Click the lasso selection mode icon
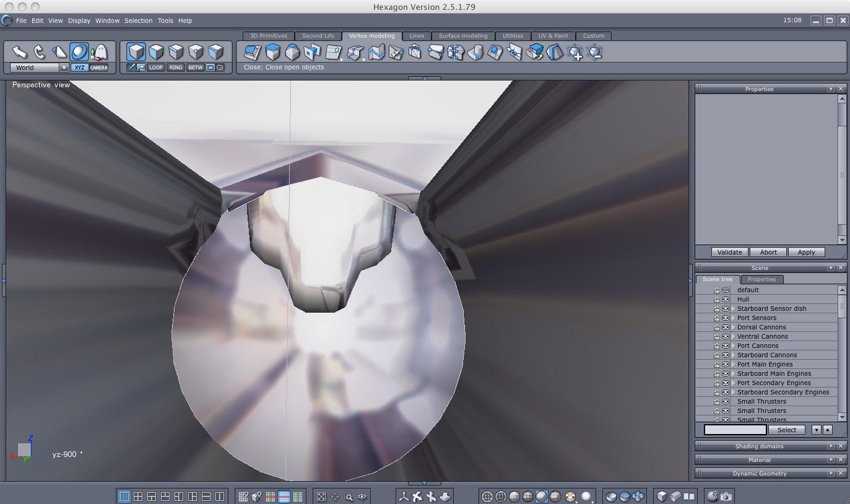Screen dimensions: 850x504 (x=220, y=67)
